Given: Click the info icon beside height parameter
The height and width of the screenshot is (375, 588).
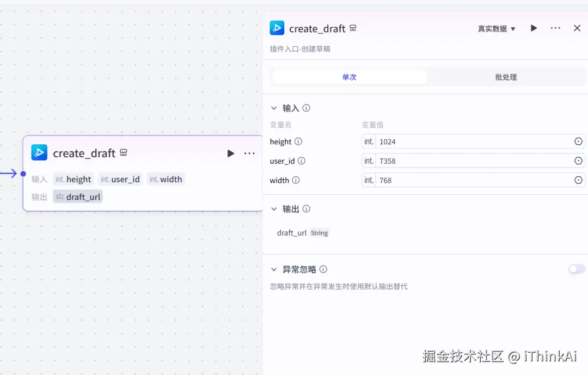Looking at the screenshot, I should [300, 142].
